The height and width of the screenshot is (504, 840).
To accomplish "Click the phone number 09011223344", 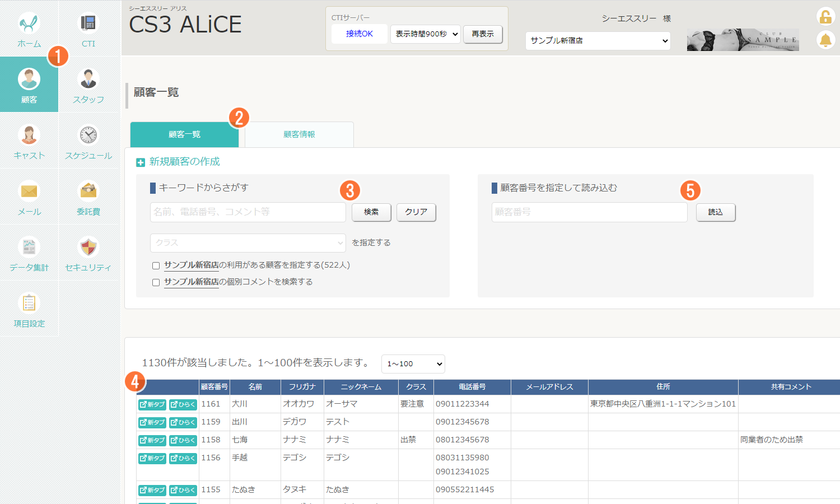I will [x=463, y=404].
